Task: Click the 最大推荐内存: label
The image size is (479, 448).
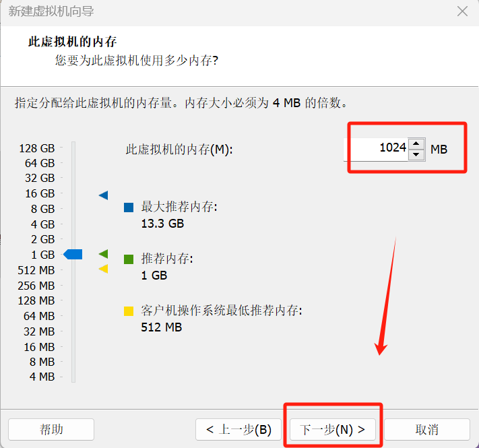Action: tap(179, 207)
